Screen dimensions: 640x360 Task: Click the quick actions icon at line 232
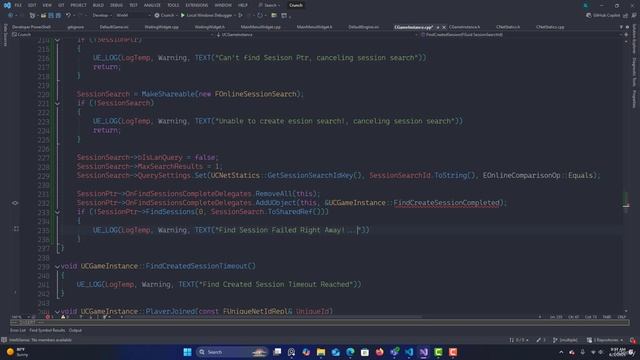pos(15,203)
